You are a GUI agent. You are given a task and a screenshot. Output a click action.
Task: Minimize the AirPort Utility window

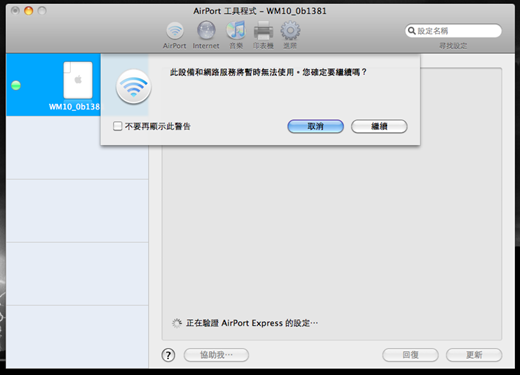click(x=29, y=11)
